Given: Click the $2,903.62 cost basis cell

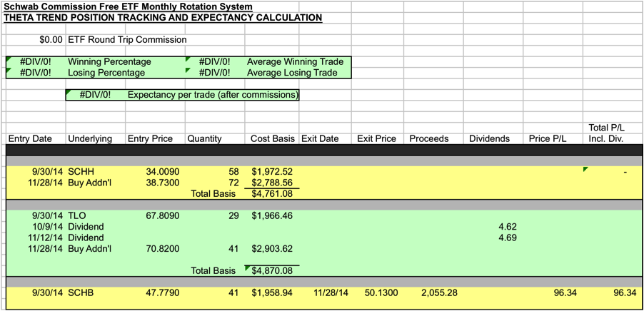Looking at the screenshot, I should tap(273, 249).
